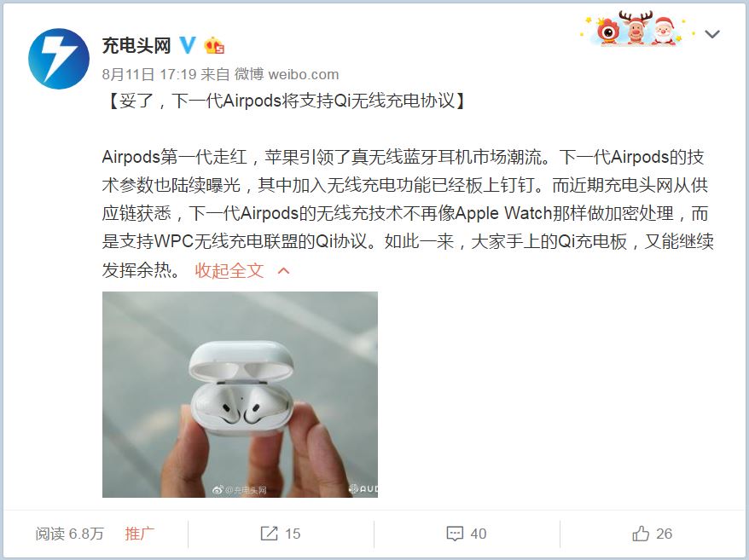Click the Santa Claus sticker icon

[665, 31]
